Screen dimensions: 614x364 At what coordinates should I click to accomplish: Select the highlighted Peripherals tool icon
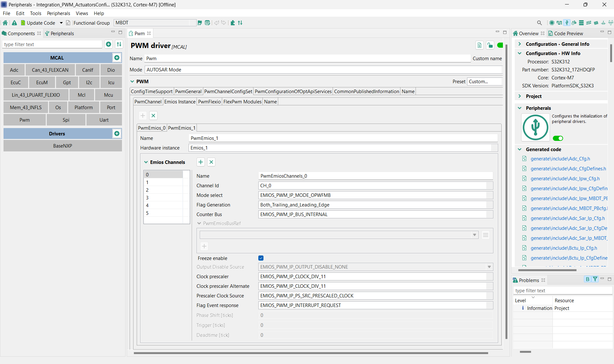pos(567,23)
